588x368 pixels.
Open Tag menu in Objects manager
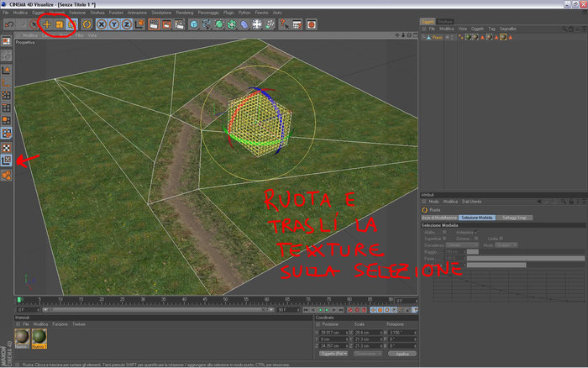491,29
